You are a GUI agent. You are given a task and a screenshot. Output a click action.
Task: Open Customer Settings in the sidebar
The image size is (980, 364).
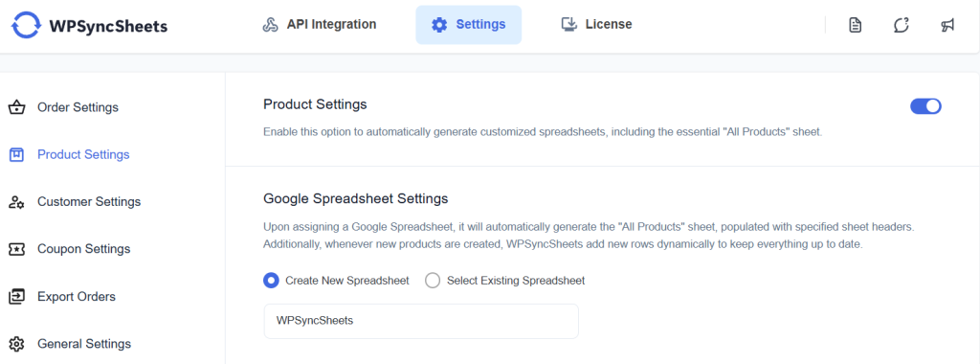click(89, 202)
